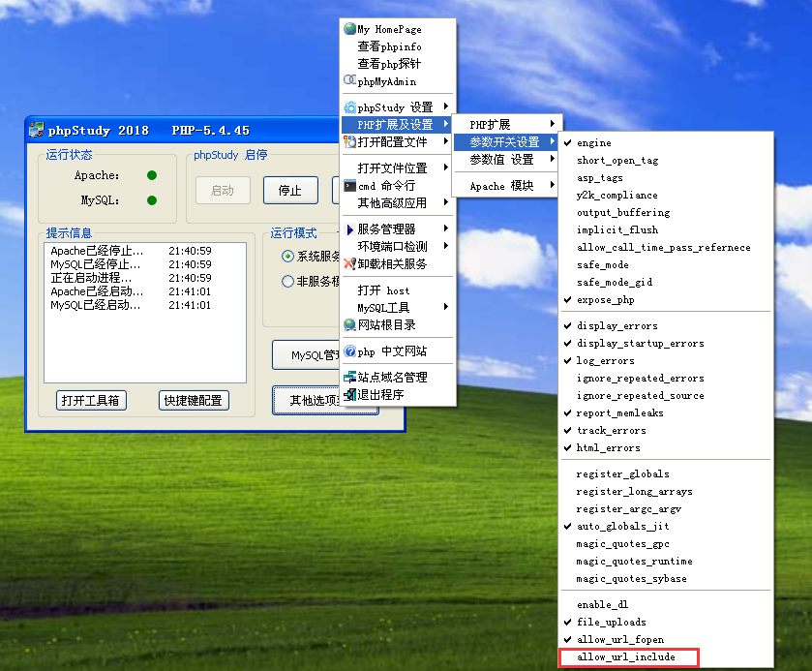
Task: Click the phpMyAdmin icon in the menu
Action: 349,79
